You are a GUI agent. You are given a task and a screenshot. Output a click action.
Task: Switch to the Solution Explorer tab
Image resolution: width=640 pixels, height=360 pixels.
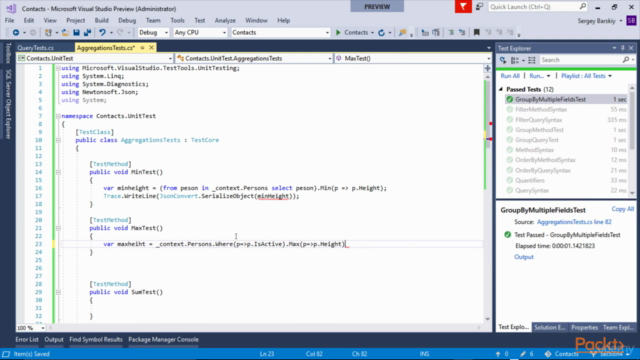(550, 327)
